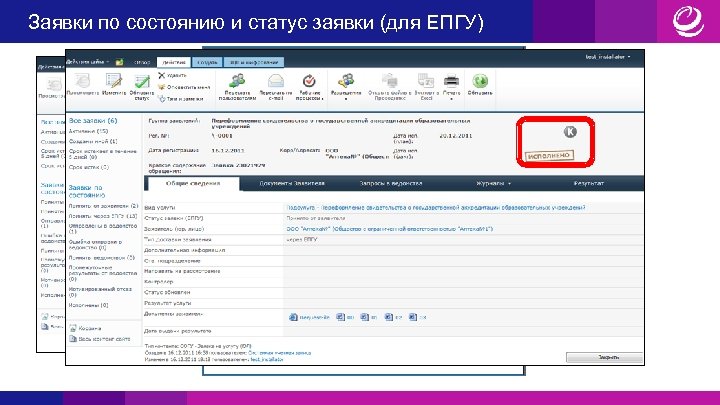Open Ошибка отправки в ведомство (0) link

click(96, 244)
